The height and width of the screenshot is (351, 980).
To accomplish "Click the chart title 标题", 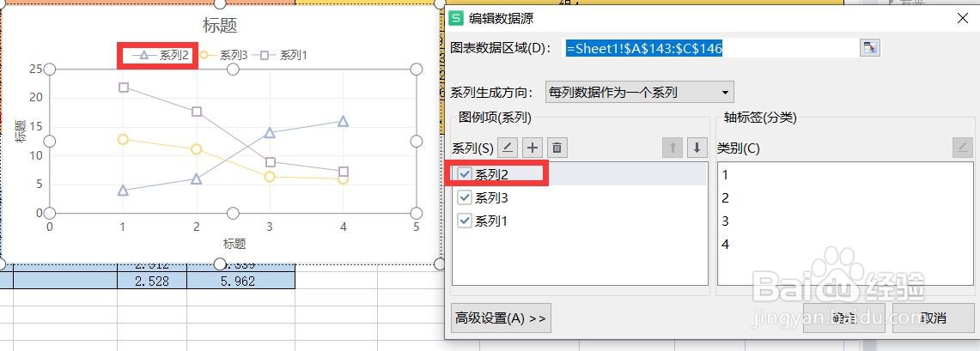I will [x=220, y=26].
